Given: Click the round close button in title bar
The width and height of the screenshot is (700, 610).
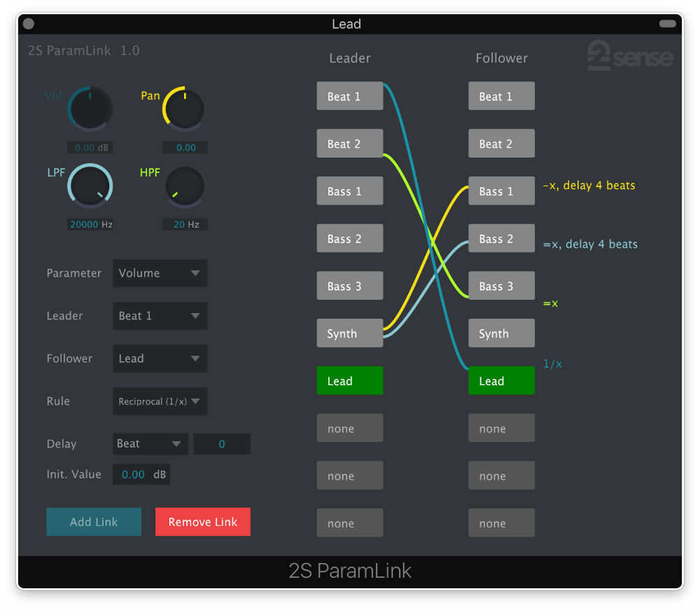Looking at the screenshot, I should click(x=29, y=24).
